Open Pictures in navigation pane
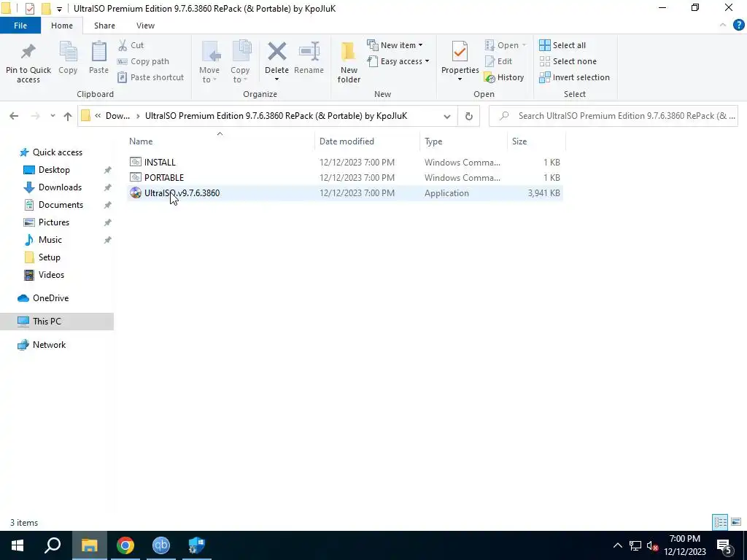 53,222
